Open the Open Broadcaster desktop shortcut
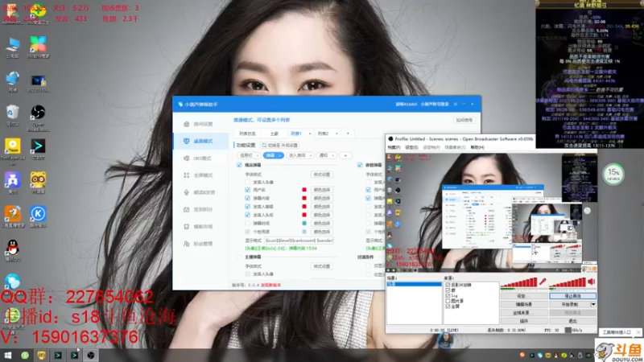This screenshot has height=362, width=644. coord(38,118)
